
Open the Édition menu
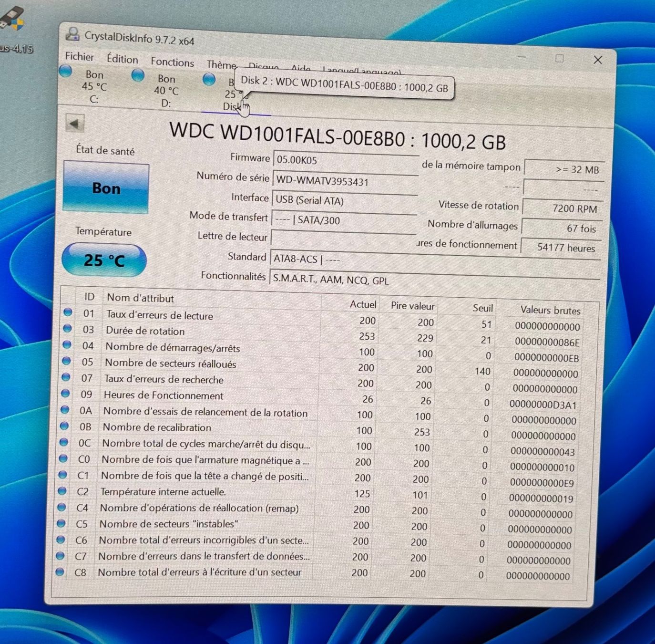pos(122,59)
